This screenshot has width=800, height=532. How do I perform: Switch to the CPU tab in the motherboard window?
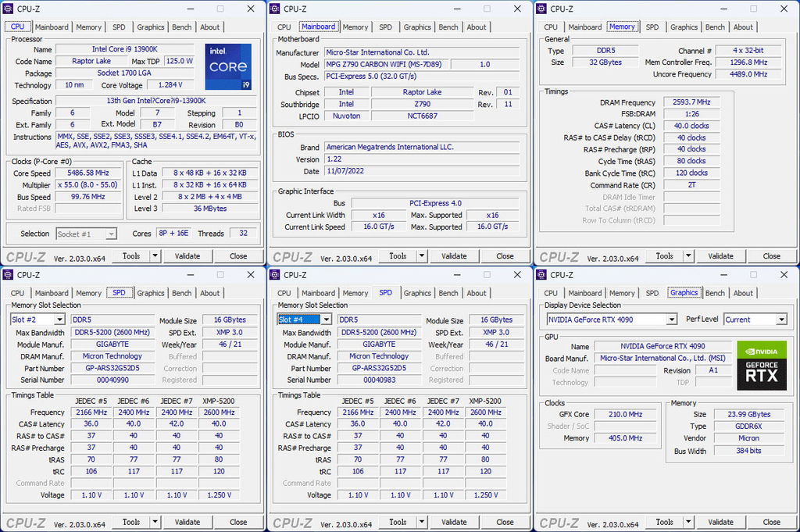click(x=284, y=27)
